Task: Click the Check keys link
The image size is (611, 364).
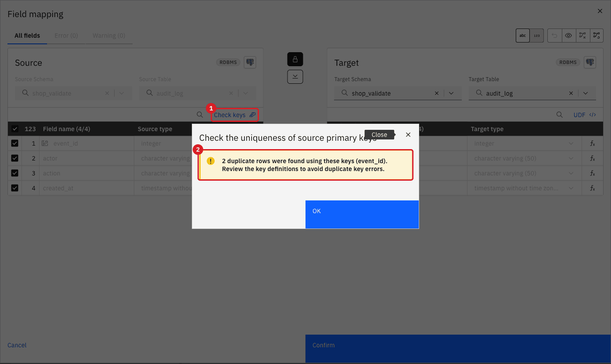Action: 234,115
